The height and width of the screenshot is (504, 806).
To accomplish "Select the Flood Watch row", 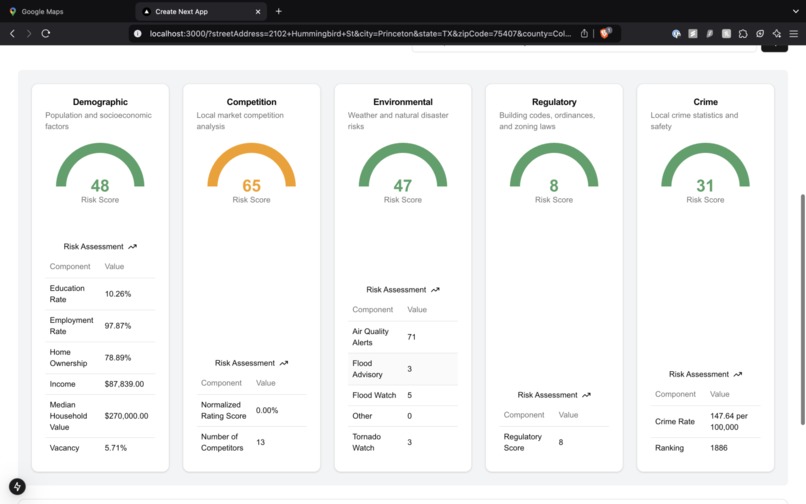I will click(x=402, y=395).
